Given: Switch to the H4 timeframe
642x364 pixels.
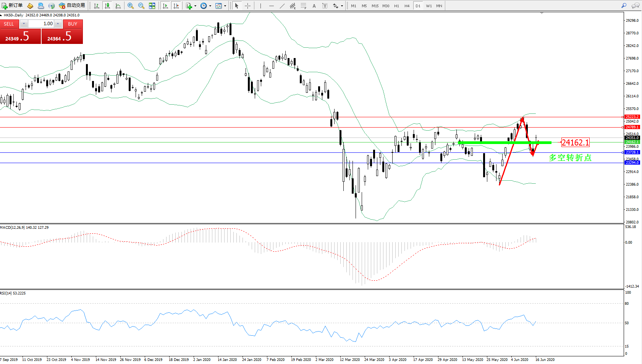Looking at the screenshot, I should 407,6.
